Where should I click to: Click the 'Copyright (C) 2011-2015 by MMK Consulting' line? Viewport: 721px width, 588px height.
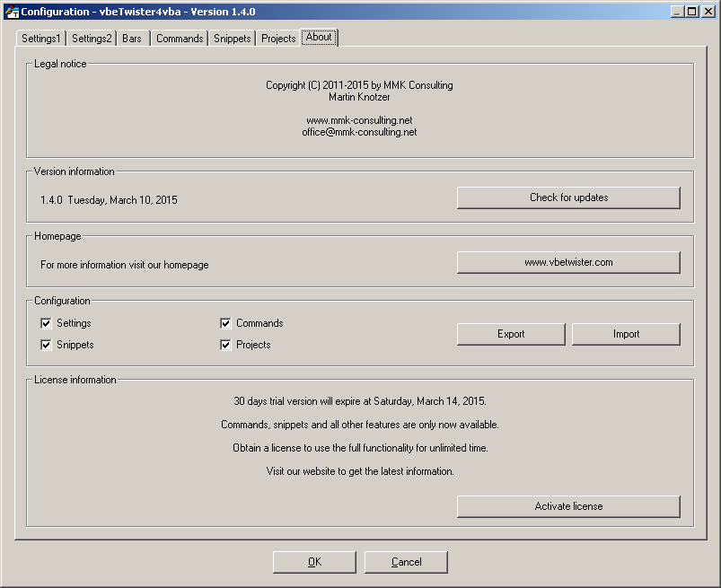[359, 85]
